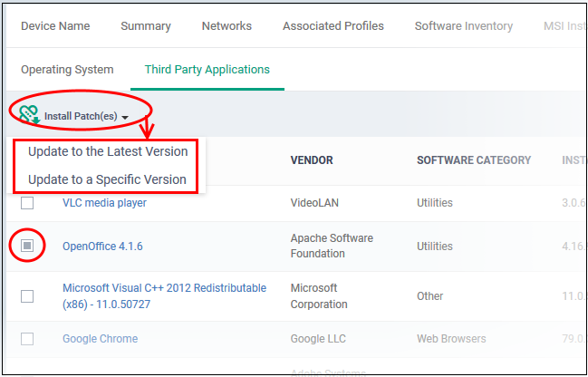Open the VLC media player link

pos(104,203)
